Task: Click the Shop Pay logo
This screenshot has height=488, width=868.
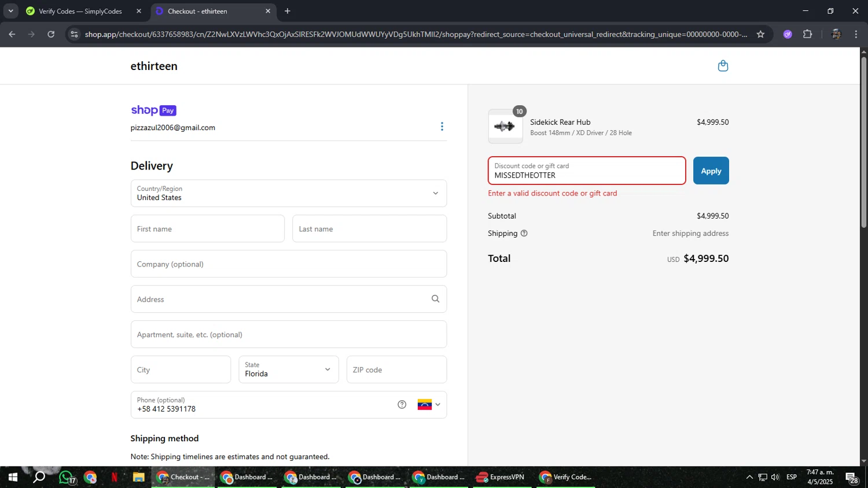Action: pos(153,110)
